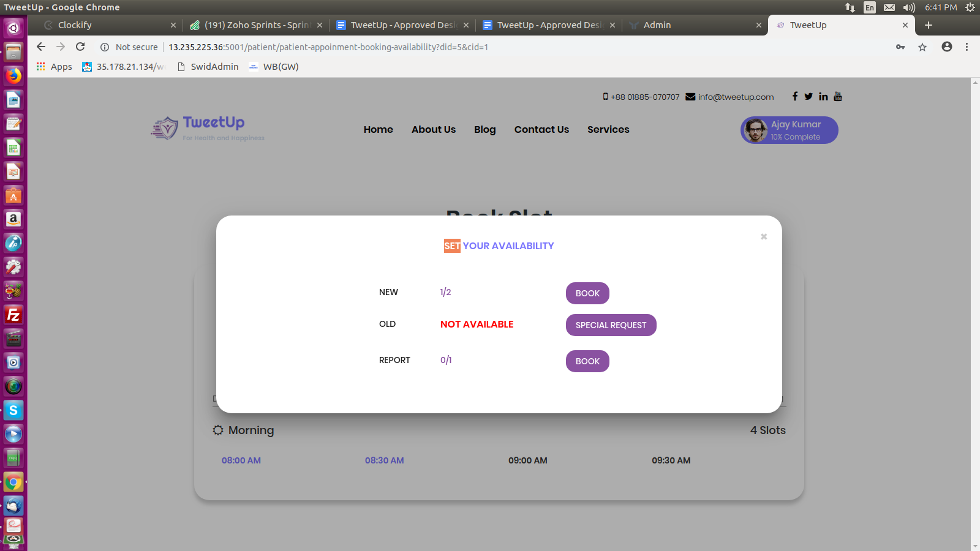980x551 pixels.
Task: Go back in browser history
Action: click(41, 47)
